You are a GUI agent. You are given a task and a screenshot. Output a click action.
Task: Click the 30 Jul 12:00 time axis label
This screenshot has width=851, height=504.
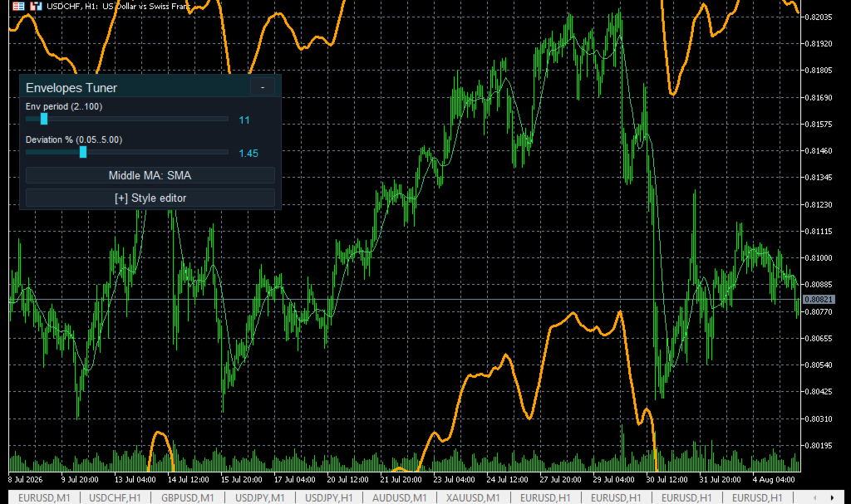(x=667, y=480)
